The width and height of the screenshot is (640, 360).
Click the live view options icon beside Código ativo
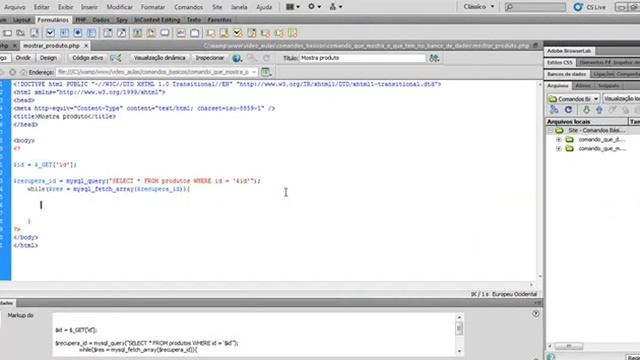point(116,58)
